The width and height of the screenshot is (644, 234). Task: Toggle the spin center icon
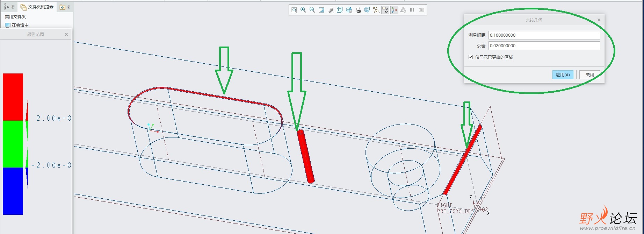(x=394, y=10)
